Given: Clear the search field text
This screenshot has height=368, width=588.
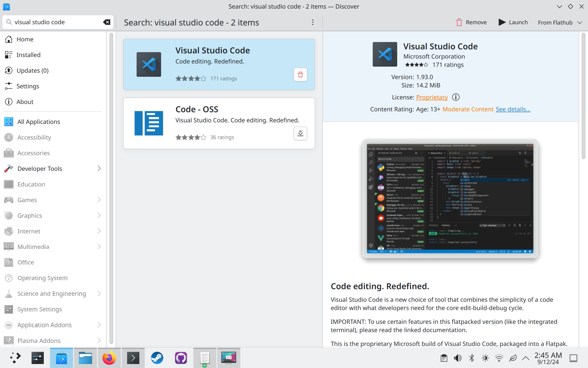Looking at the screenshot, I should [x=107, y=22].
